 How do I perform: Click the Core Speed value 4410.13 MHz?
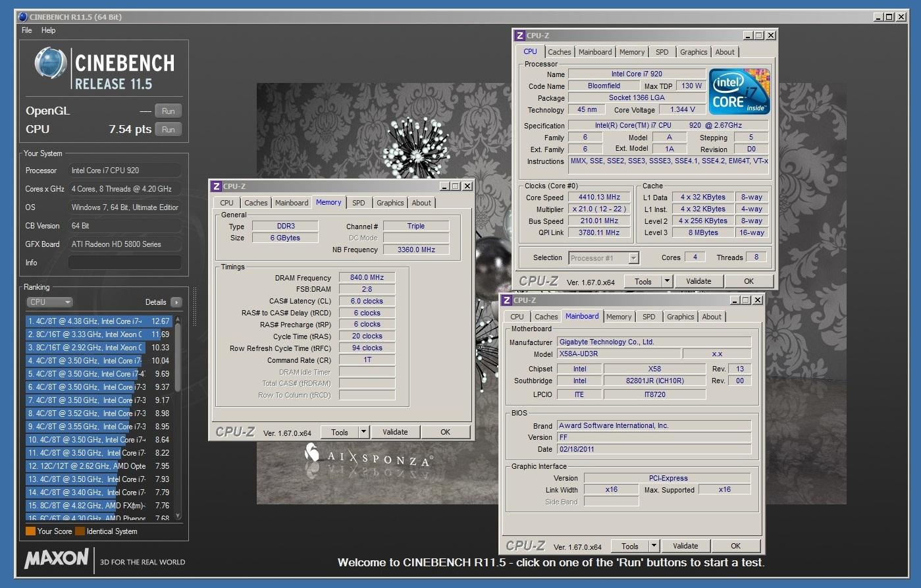tap(600, 197)
